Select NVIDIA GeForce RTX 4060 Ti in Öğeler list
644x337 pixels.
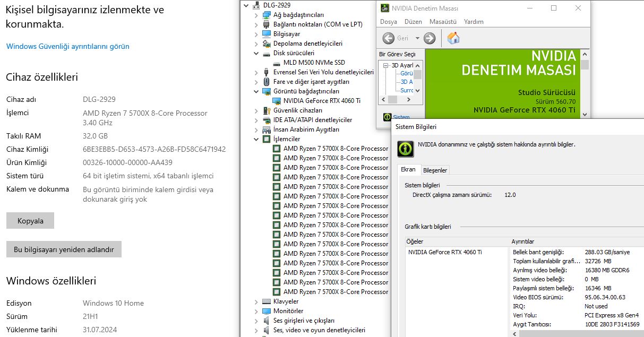445,252
